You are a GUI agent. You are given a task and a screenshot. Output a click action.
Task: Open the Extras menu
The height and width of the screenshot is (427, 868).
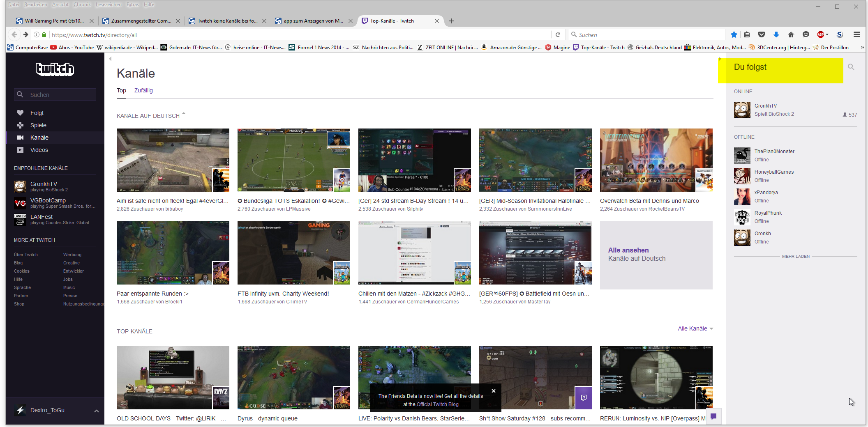[x=133, y=5]
